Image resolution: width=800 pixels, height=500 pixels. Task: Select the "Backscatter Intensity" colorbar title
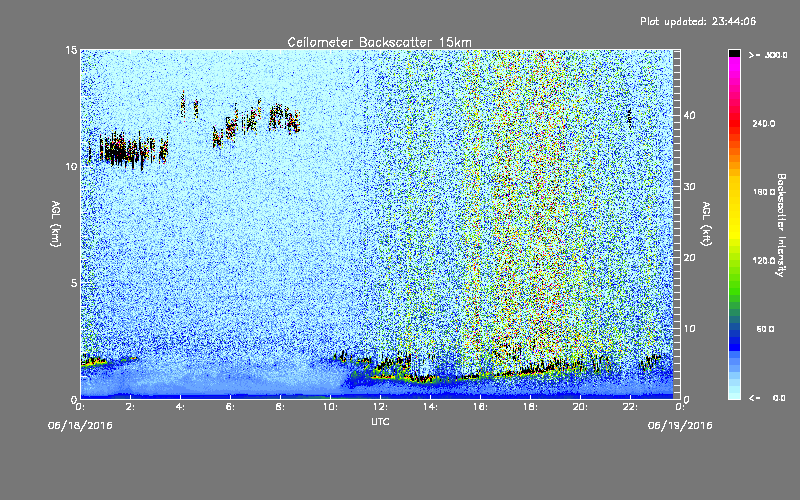tap(781, 225)
